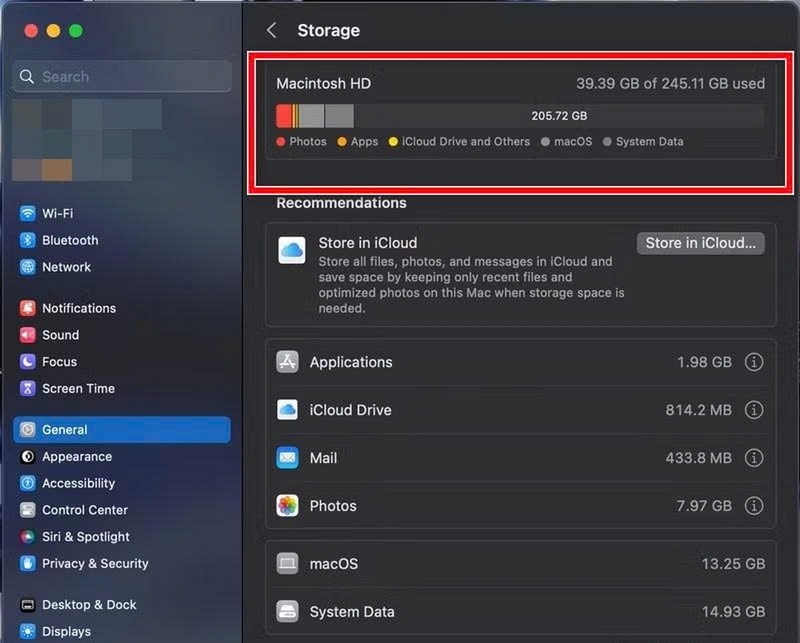Screen dimensions: 800x643
Task: Click the 13.25 GB macOS value
Action: click(x=733, y=564)
